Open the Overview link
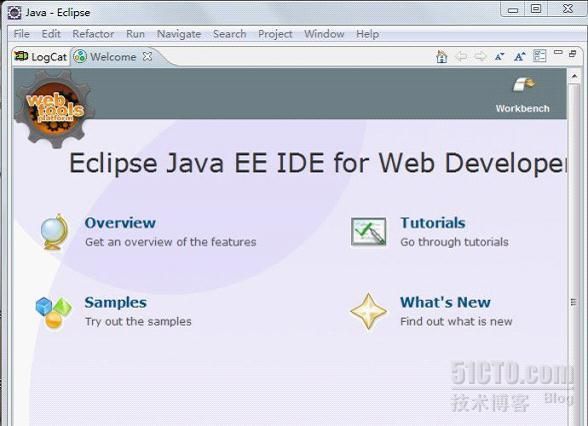588x426 pixels. 120,223
